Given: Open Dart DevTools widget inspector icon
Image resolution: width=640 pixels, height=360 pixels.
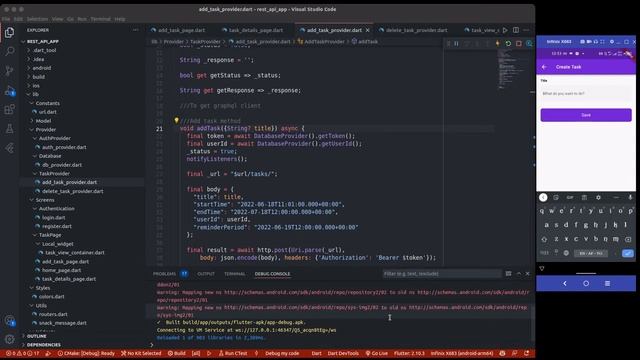Looking at the screenshot, I should [x=529, y=43].
